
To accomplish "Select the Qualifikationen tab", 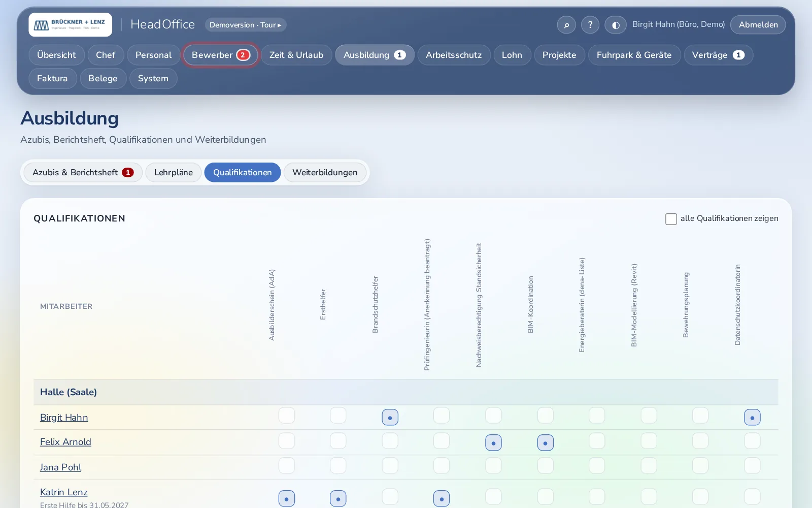I will pos(243,173).
